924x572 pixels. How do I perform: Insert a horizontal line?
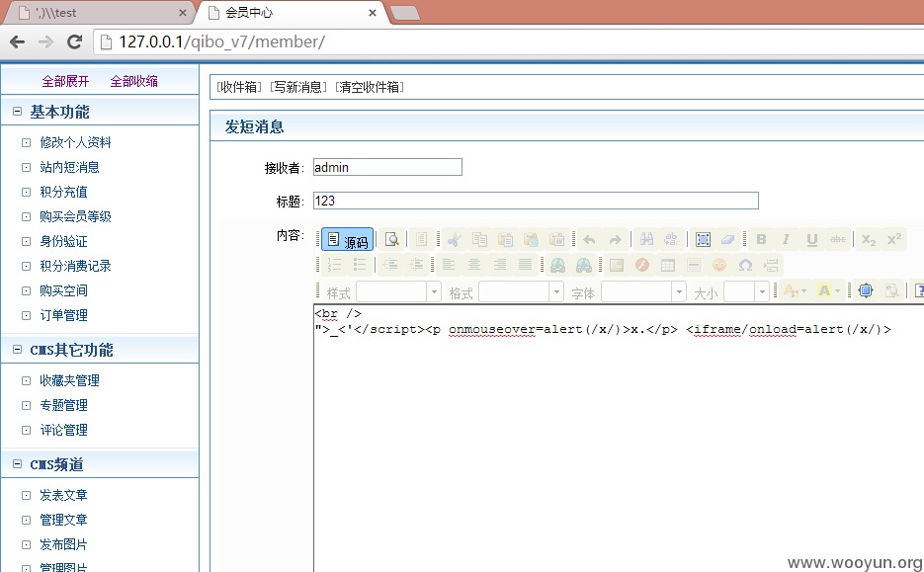pyautogui.click(x=694, y=265)
